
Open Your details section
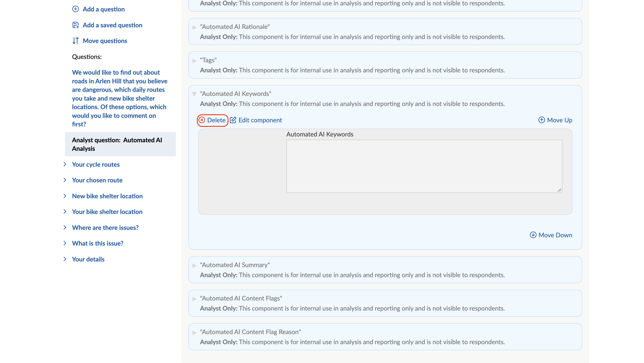coord(88,259)
